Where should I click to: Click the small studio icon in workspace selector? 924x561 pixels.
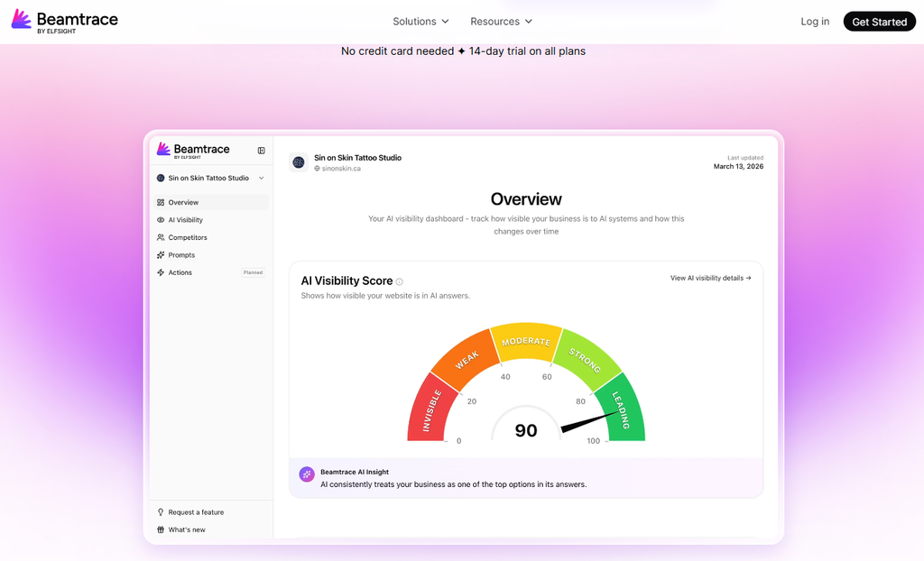[161, 178]
